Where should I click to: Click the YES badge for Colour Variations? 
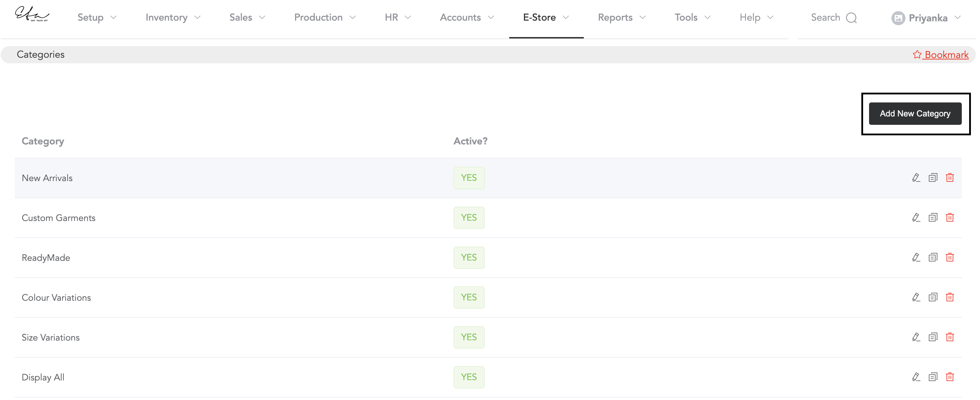(469, 297)
